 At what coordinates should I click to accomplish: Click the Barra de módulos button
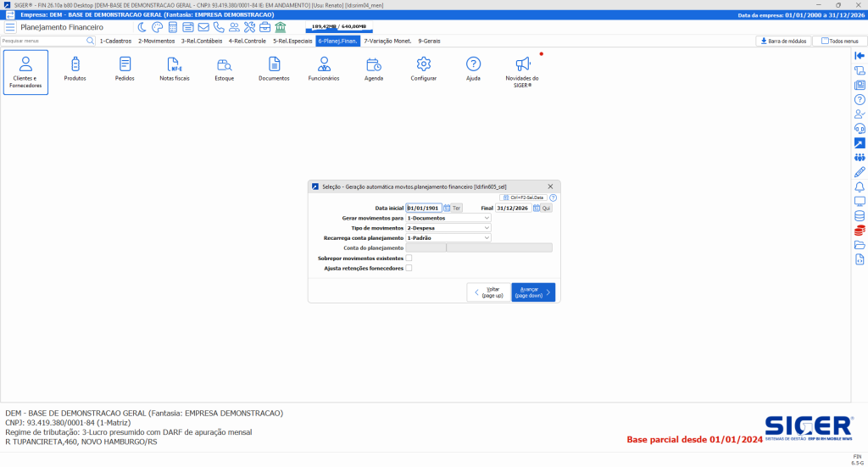[x=783, y=41]
